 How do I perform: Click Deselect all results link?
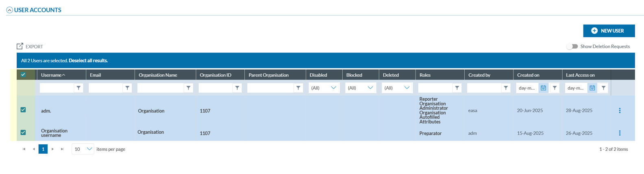88,61
